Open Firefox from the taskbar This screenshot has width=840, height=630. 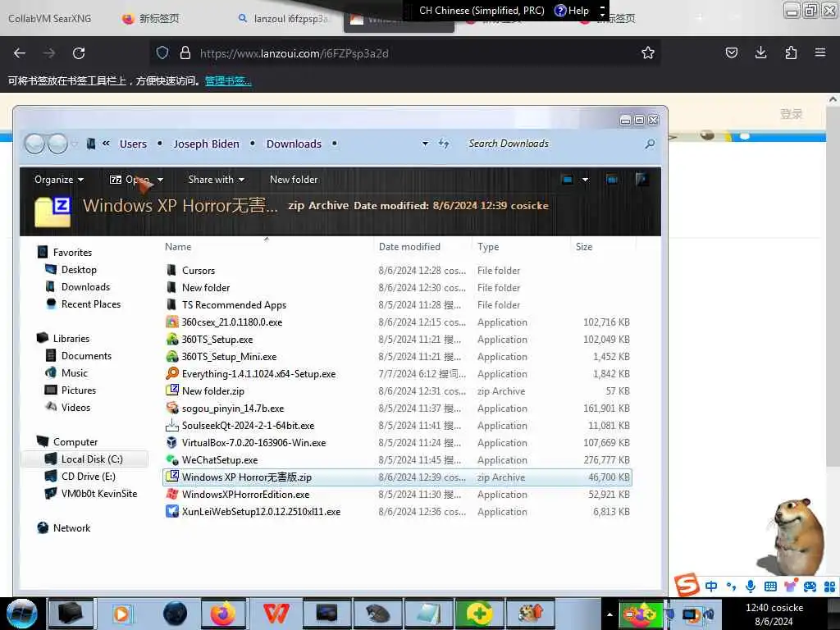[223, 614]
